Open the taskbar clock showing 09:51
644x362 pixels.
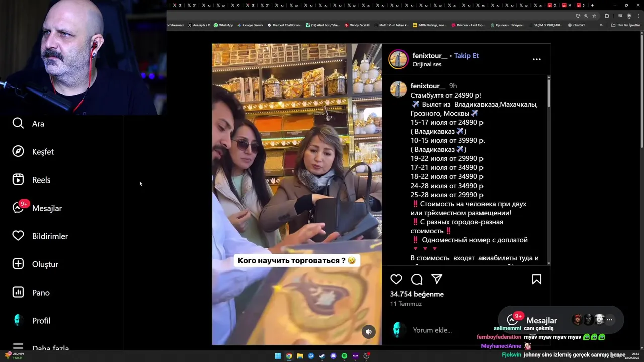coord(632,356)
